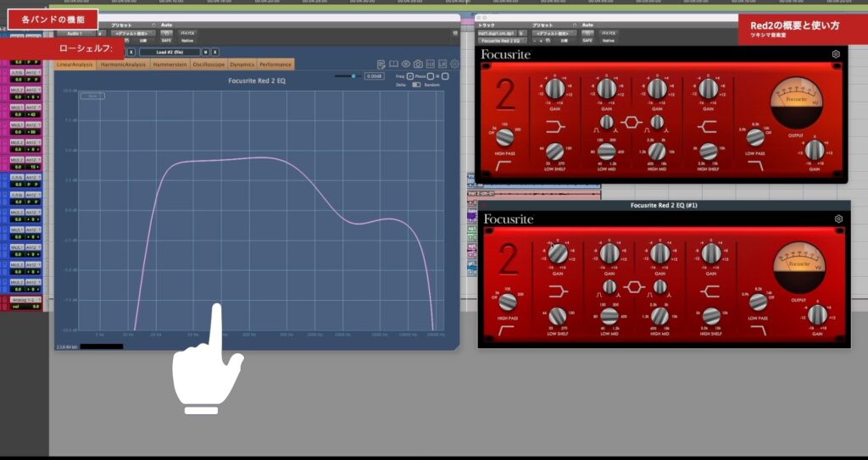Click the VU meter in Red 2 EQ (#1)
Image resolution: width=868 pixels, height=460 pixels.
point(799,267)
